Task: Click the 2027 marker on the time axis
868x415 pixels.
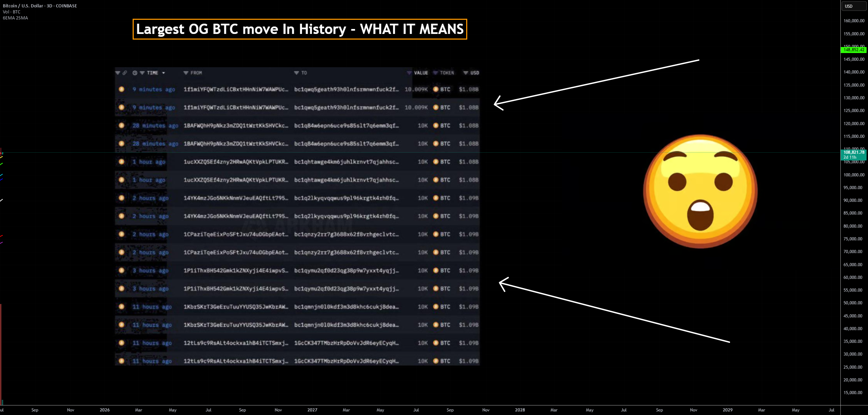Action: click(x=312, y=410)
